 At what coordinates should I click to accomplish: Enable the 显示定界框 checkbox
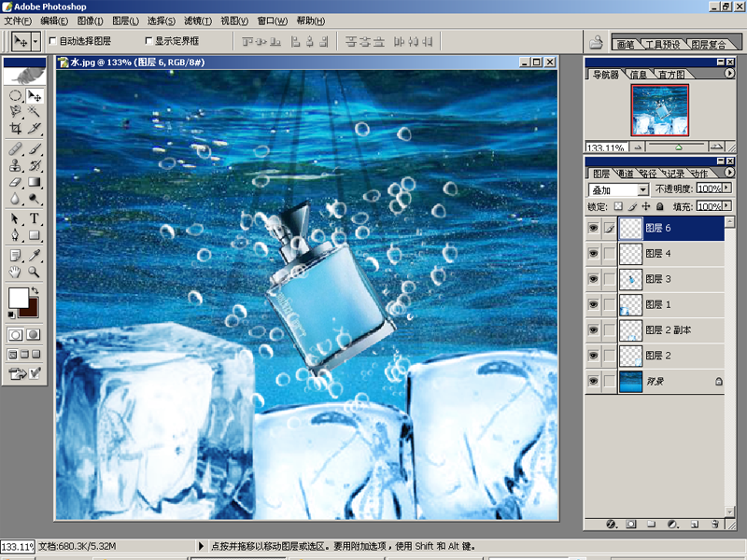(x=148, y=41)
